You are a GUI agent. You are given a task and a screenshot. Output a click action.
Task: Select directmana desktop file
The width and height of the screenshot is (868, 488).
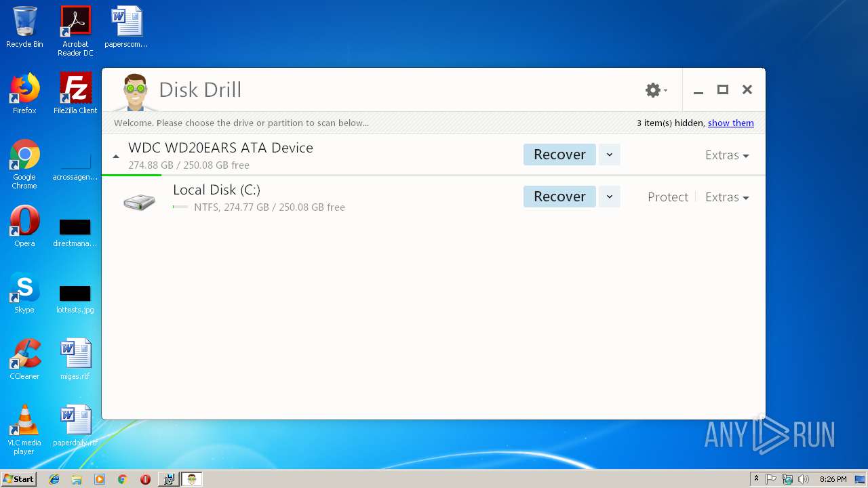75,232
